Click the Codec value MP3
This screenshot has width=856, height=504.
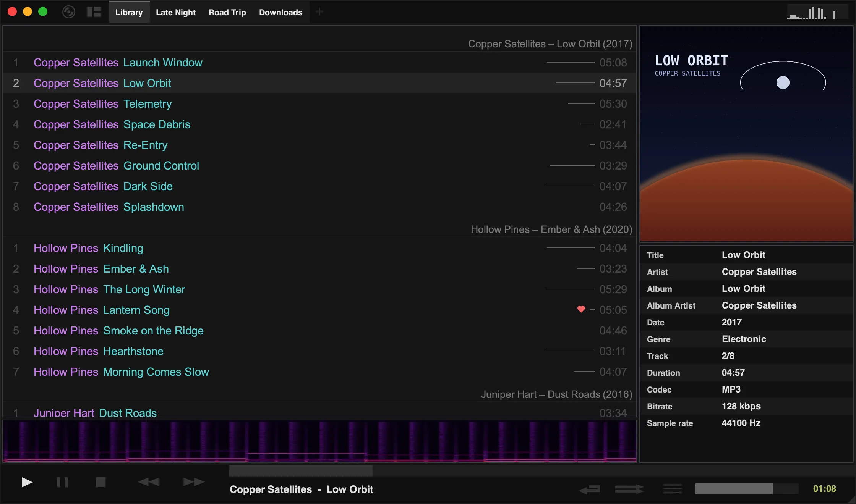tap(731, 389)
